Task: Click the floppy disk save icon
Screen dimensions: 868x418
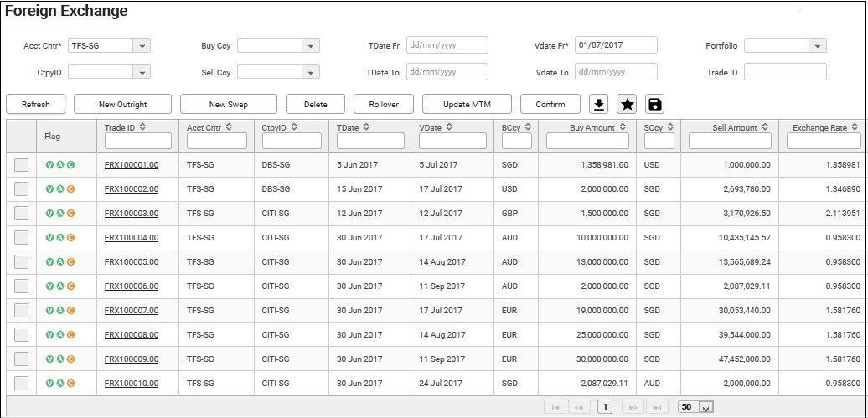Action: point(655,104)
